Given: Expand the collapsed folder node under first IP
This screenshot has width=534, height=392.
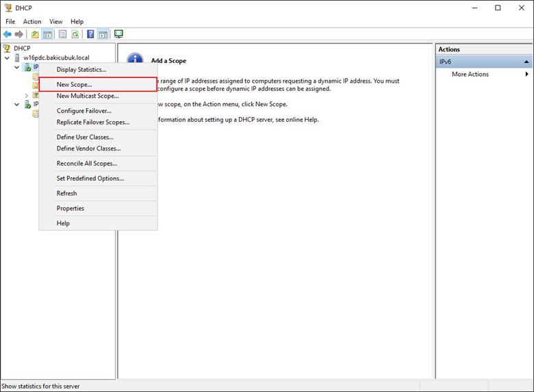Looking at the screenshot, I should 27,95.
